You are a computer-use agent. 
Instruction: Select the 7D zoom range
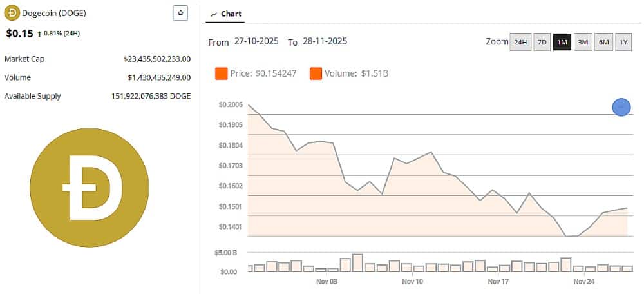click(542, 42)
